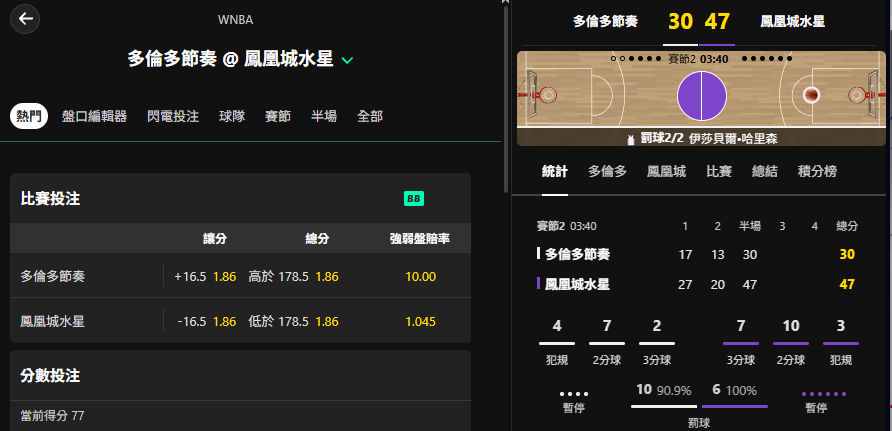892x431 pixels.
Task: Open the 盤口編輯器 tab
Action: [94, 117]
